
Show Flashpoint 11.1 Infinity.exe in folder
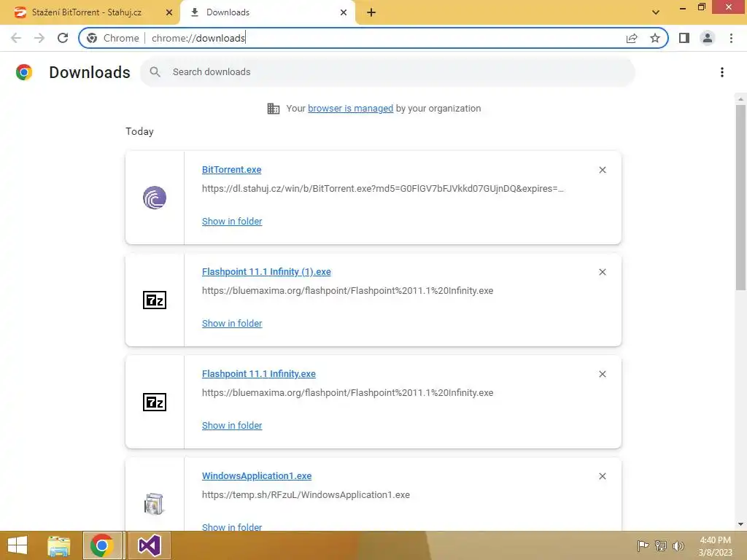[232, 426]
